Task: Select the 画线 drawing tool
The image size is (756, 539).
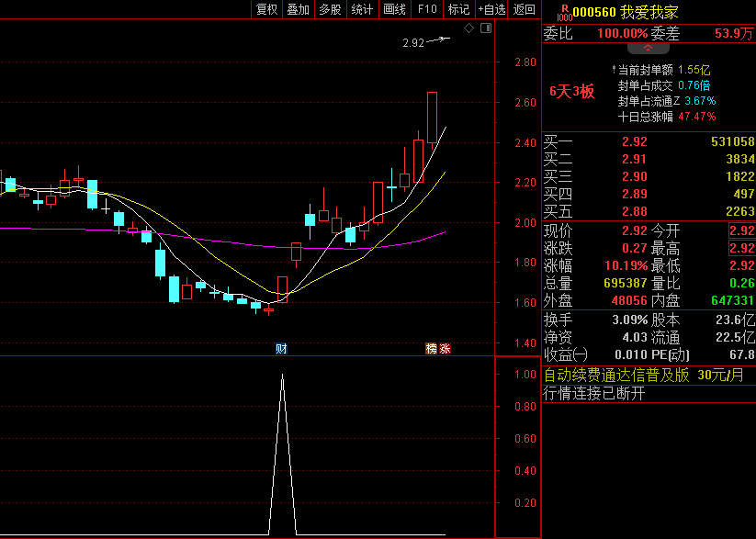Action: (394, 9)
